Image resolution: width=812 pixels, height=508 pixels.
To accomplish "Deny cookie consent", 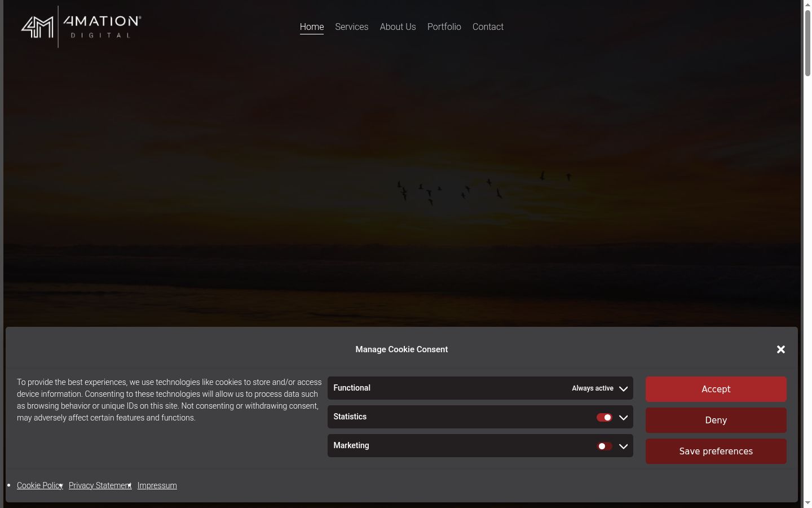I will 716,420.
